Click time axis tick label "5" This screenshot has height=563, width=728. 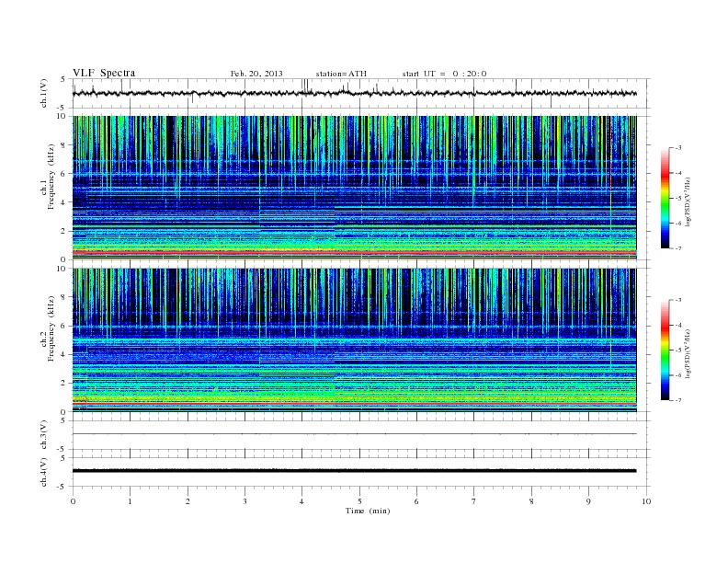click(359, 501)
